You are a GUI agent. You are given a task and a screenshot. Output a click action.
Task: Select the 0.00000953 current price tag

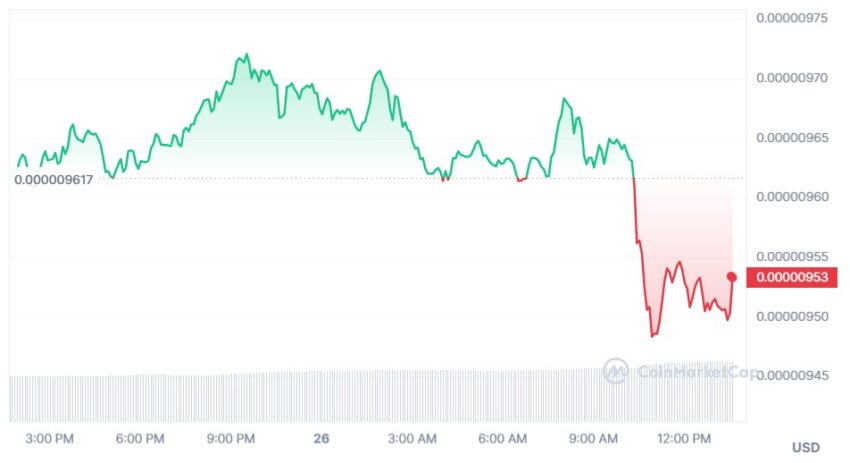792,278
